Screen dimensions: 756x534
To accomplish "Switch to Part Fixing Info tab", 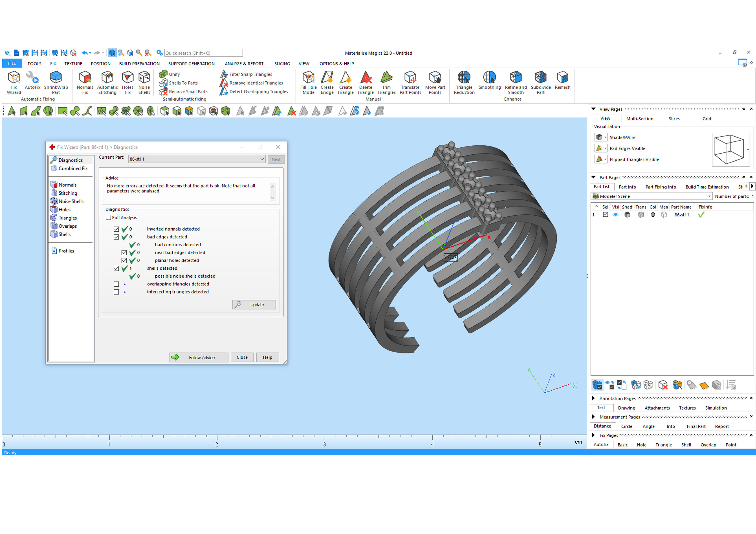I will [661, 186].
